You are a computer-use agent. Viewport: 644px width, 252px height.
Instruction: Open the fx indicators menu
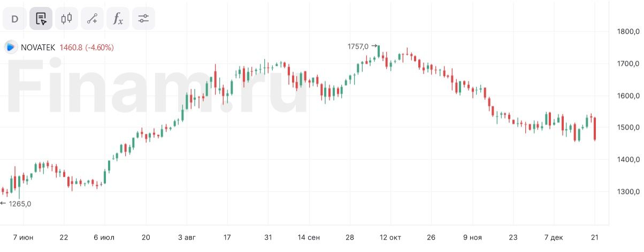[x=118, y=19]
